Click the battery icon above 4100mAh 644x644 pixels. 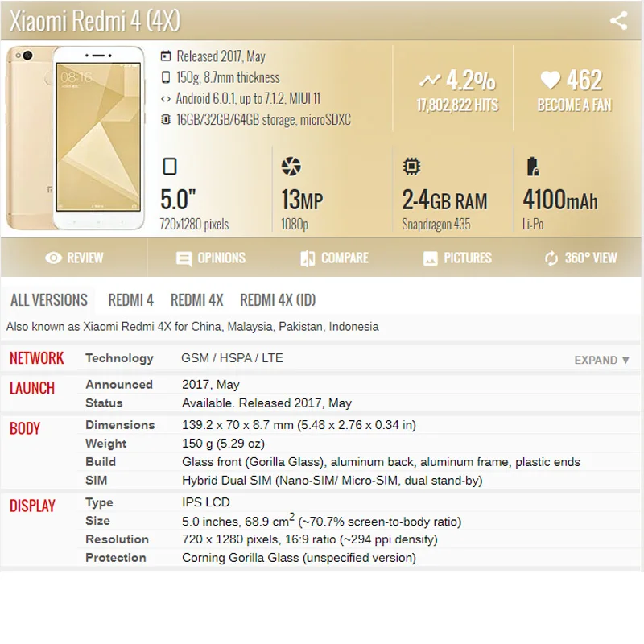click(x=532, y=167)
